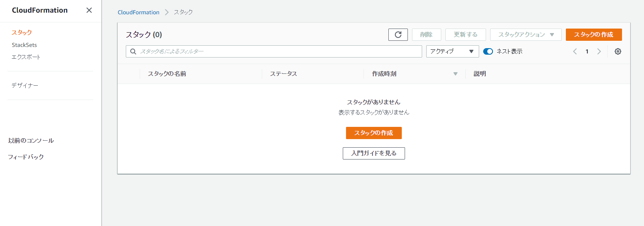Click the 入門ガイドを見る button
The width and height of the screenshot is (644, 226).
pos(374,153)
